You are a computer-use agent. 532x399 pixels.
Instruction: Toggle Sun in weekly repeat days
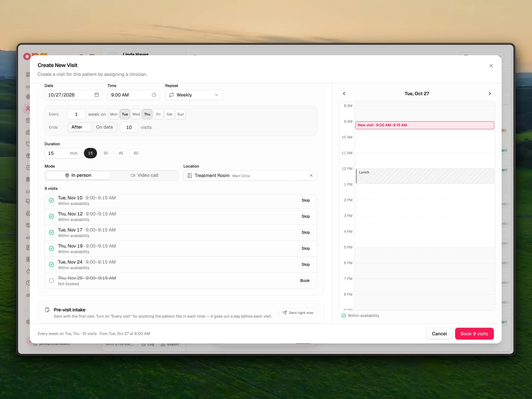click(x=181, y=114)
